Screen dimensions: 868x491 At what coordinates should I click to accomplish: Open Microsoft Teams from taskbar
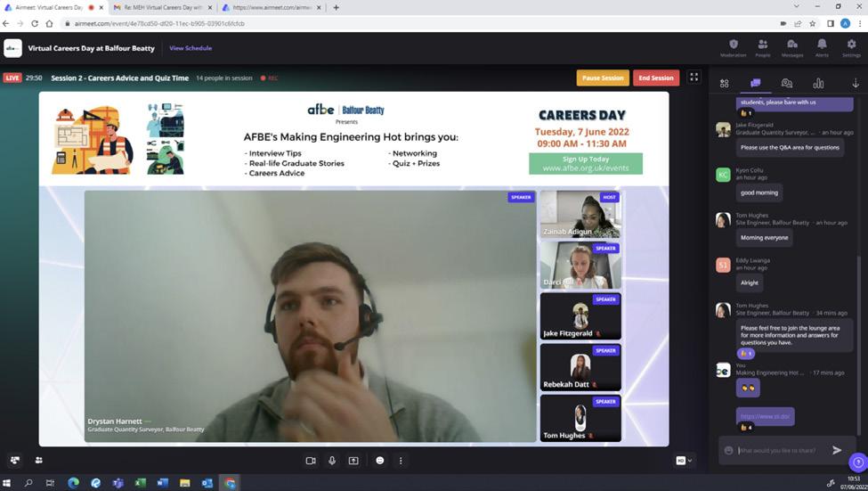(118, 483)
